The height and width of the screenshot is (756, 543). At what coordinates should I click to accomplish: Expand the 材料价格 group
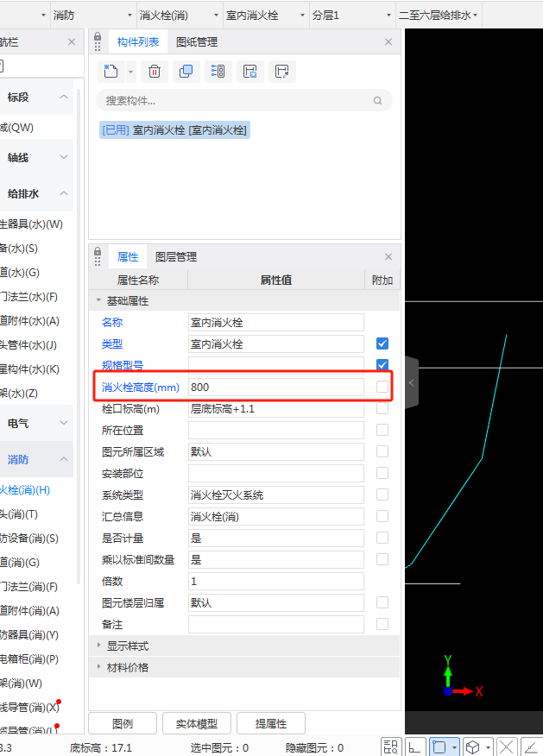pyautogui.click(x=98, y=667)
